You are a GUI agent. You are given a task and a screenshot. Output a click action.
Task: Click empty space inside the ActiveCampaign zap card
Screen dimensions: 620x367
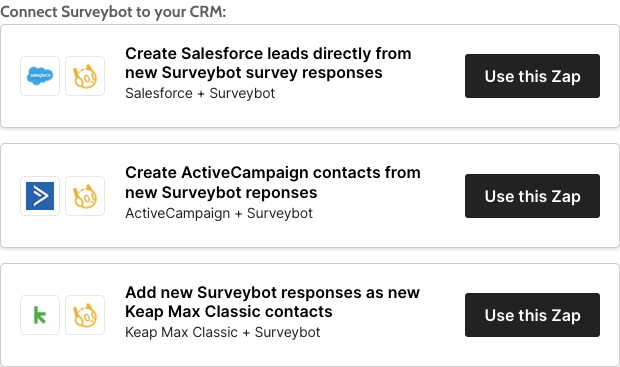[x=439, y=231]
